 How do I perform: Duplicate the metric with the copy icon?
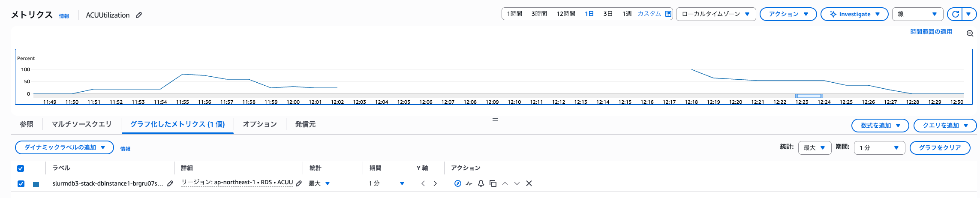[493, 183]
